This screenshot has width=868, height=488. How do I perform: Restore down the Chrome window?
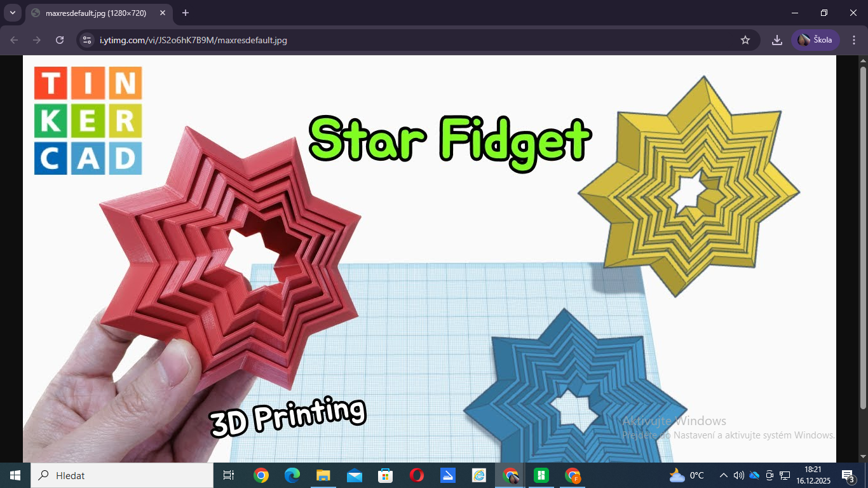click(824, 13)
